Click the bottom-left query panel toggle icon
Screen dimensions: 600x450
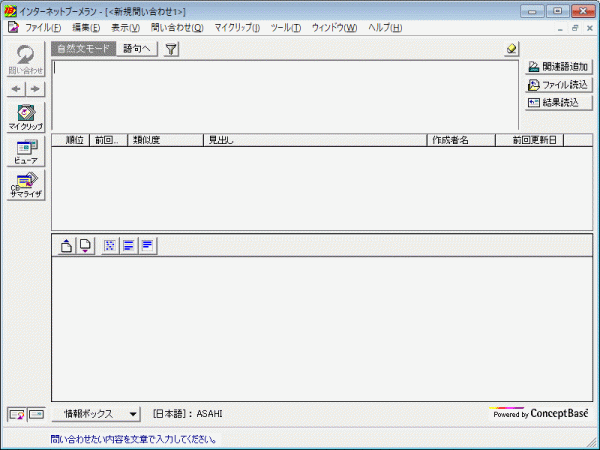click(17, 414)
